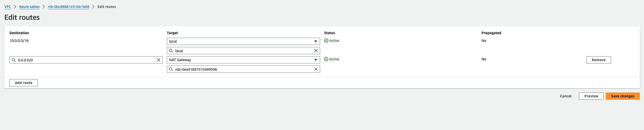The height and width of the screenshot is (130, 644).
Task: Clear the 0.0.0.0/0 destination field
Action: (159, 60)
